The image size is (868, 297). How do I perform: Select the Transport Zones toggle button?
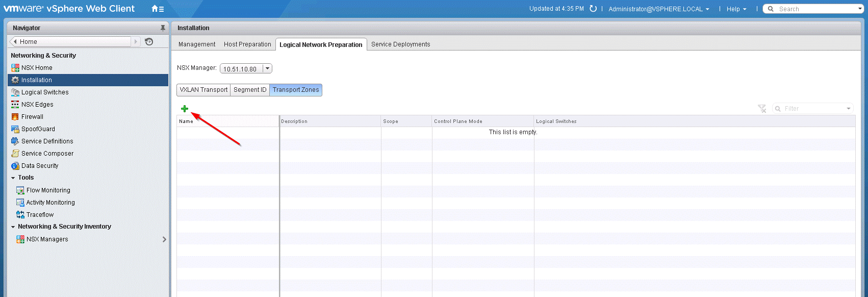(296, 90)
